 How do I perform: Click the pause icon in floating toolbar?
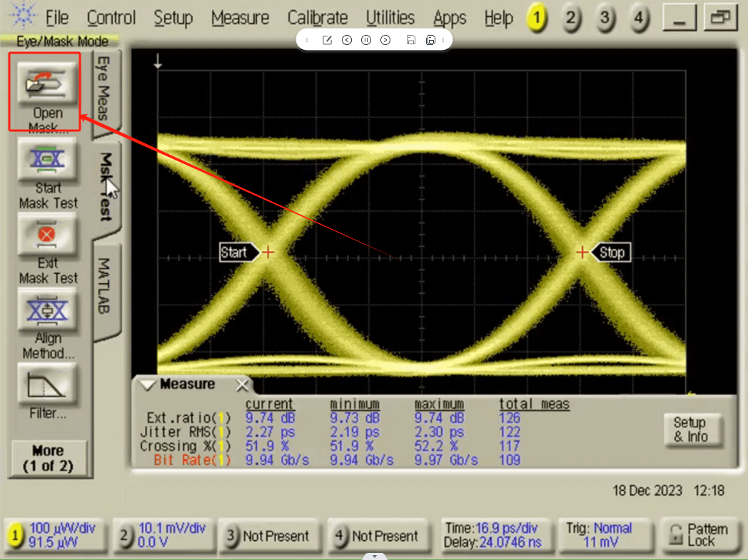(x=366, y=40)
